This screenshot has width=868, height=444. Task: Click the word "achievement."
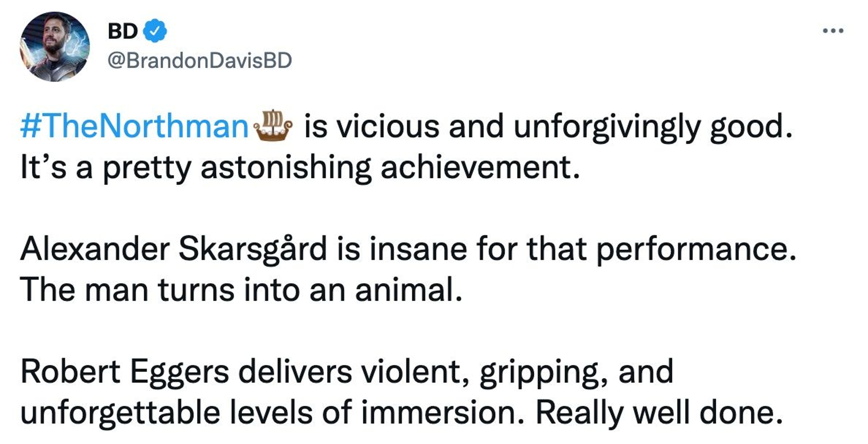coord(481,168)
